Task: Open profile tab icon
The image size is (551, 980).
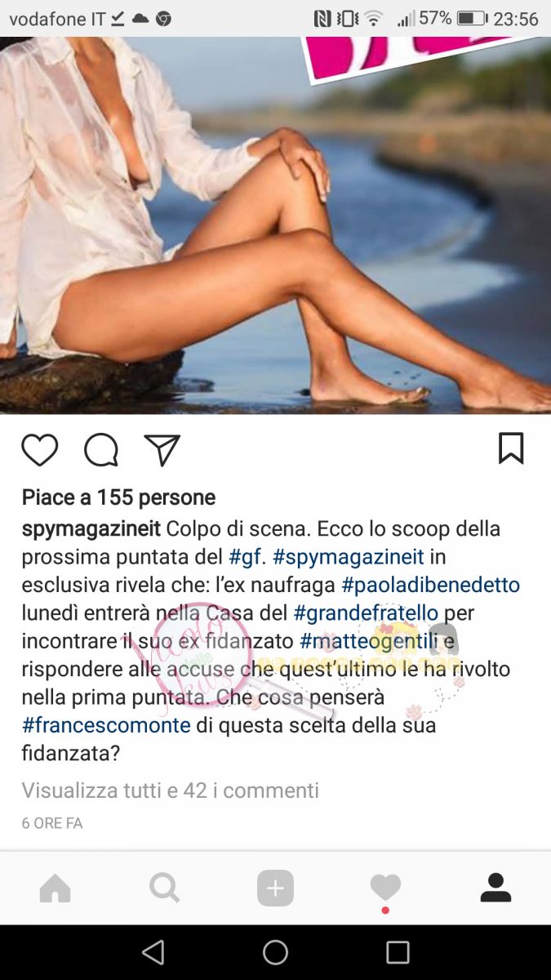Action: (495, 888)
